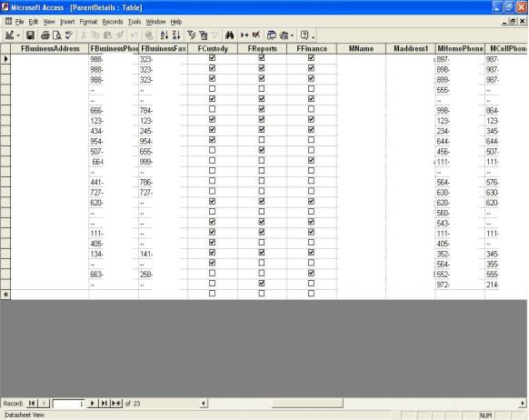Select the Maddress1 column header
The width and height of the screenshot is (529, 420).
(411, 48)
